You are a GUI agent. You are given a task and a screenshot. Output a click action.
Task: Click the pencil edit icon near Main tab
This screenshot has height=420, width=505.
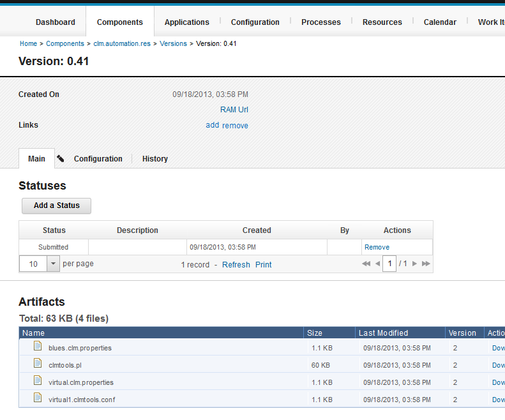tap(61, 159)
